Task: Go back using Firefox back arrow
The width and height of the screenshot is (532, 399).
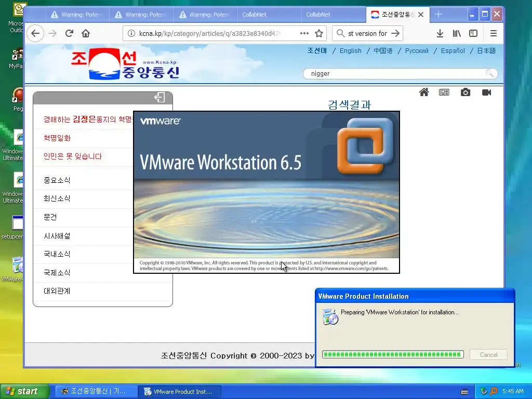Action: pyautogui.click(x=35, y=33)
